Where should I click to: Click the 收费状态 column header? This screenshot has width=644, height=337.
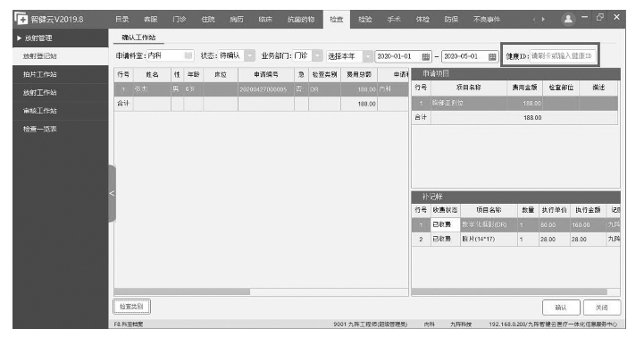point(445,210)
